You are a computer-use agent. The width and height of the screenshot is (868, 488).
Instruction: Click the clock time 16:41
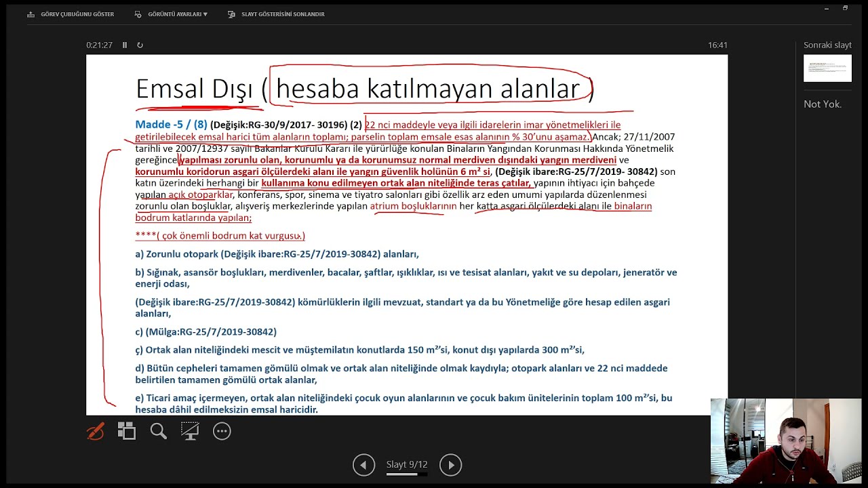point(717,45)
